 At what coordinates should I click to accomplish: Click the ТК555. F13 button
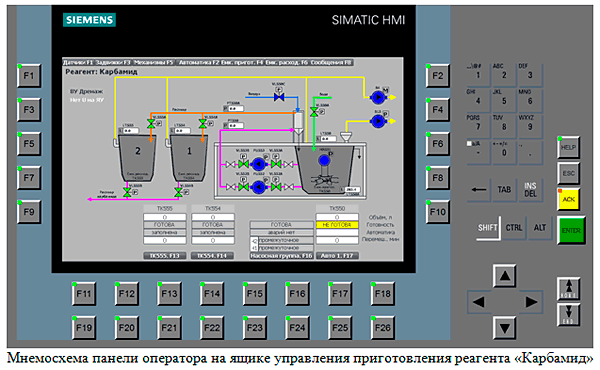coord(165,256)
